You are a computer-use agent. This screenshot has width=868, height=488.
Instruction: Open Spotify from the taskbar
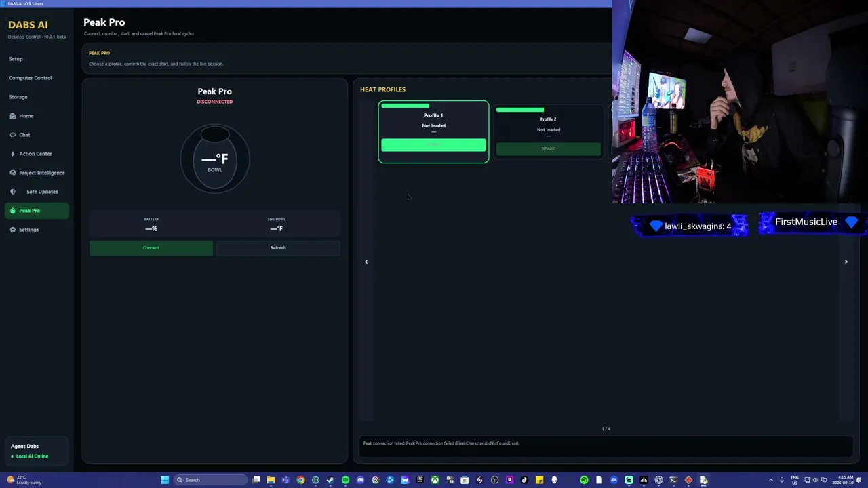tap(345, 480)
